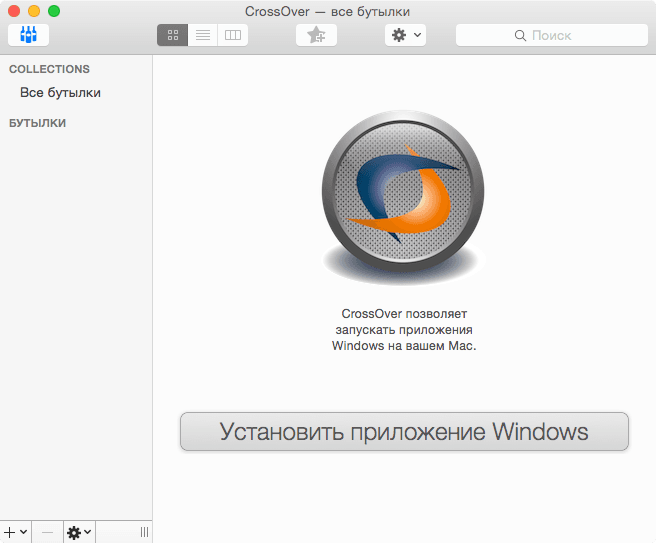656x543 pixels.
Task: Click the Поиск search field
Action: tap(560, 35)
